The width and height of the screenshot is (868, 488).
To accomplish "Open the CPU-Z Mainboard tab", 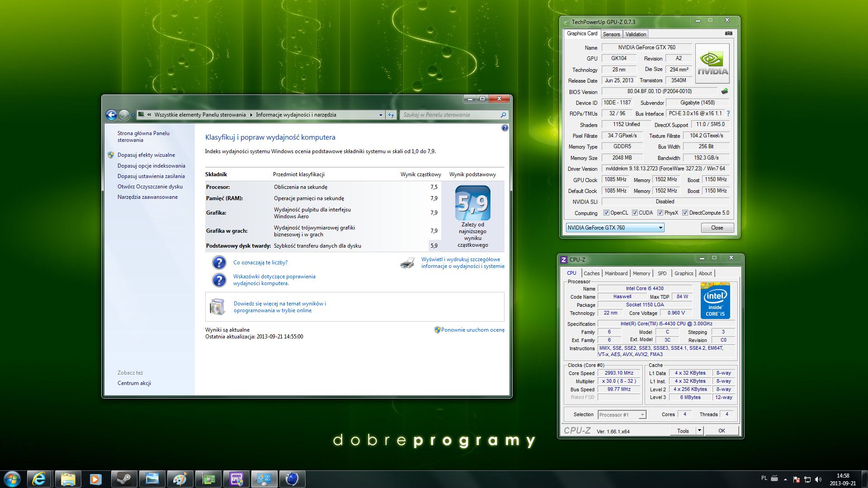I will coord(616,273).
